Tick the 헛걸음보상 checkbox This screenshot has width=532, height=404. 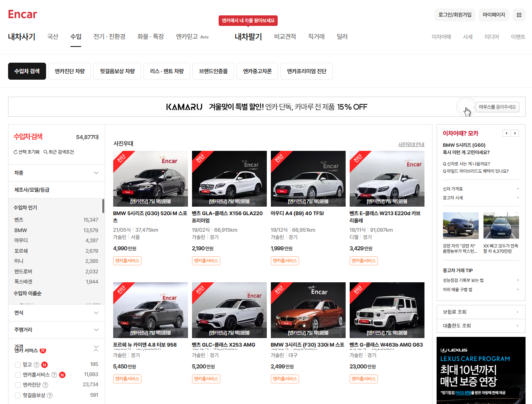(x=17, y=396)
